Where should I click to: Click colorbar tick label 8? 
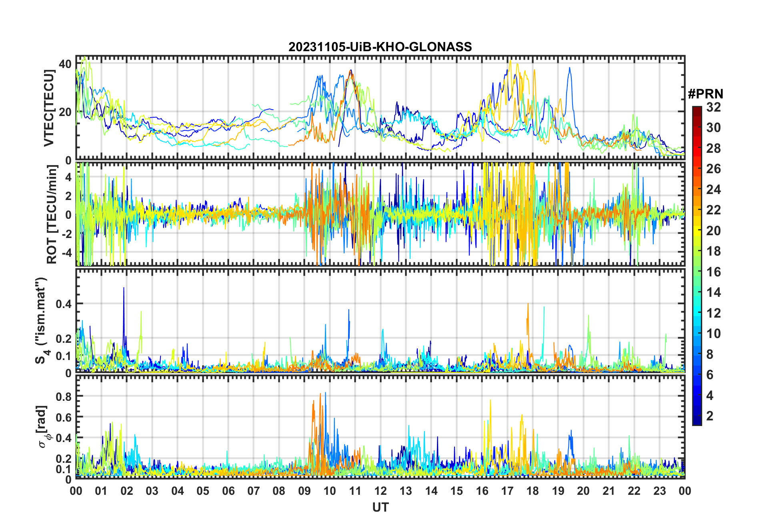(x=710, y=354)
